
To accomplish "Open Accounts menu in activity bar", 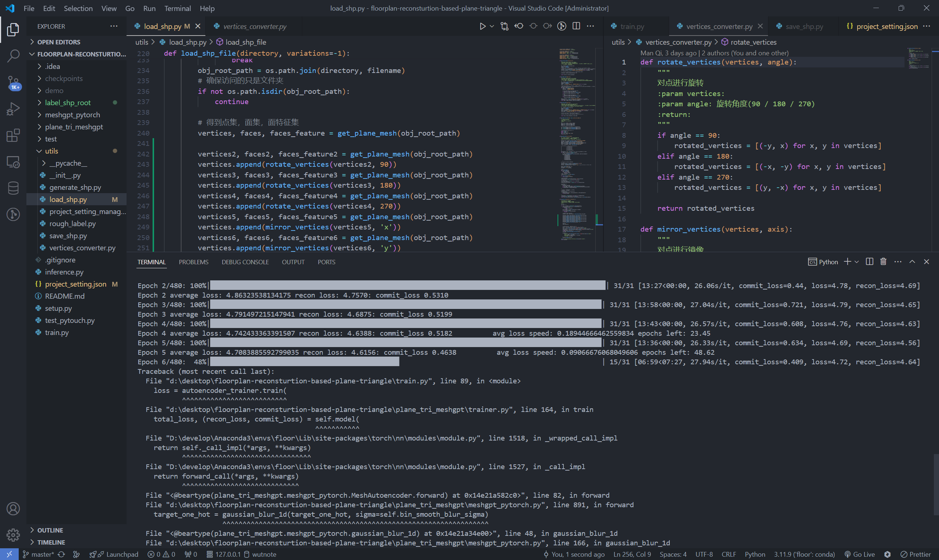I will coord(13,509).
